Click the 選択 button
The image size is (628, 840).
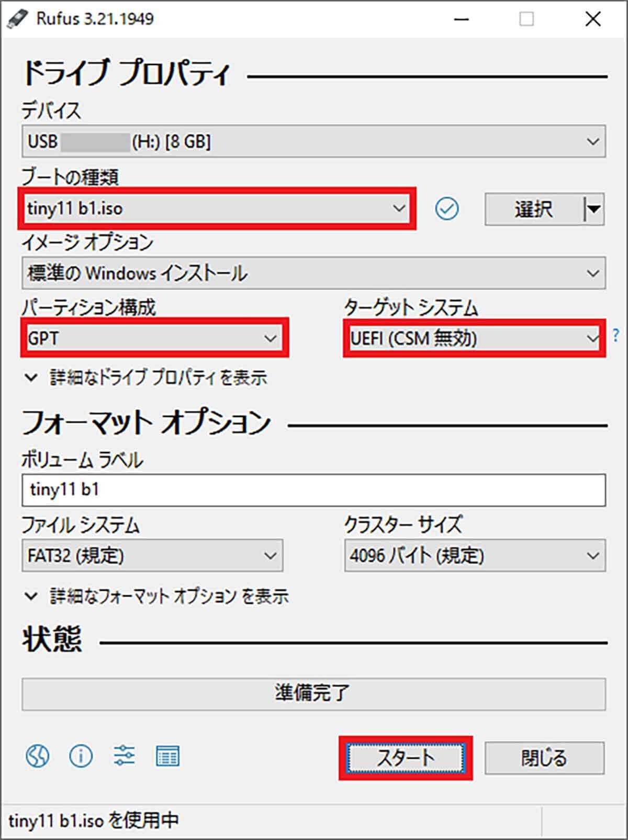pyautogui.click(x=533, y=209)
